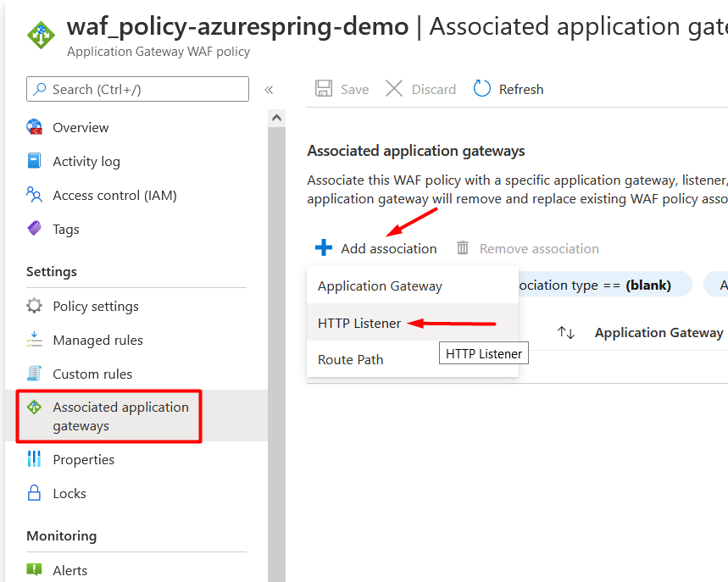This screenshot has width=728, height=582.
Task: Click the scroll up arrow in sidebar
Action: click(x=277, y=118)
